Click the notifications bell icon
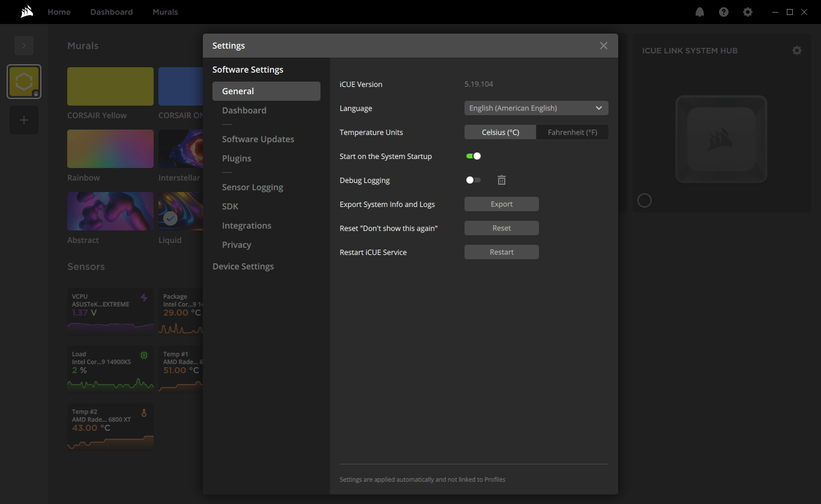The width and height of the screenshot is (821, 504). coord(700,12)
